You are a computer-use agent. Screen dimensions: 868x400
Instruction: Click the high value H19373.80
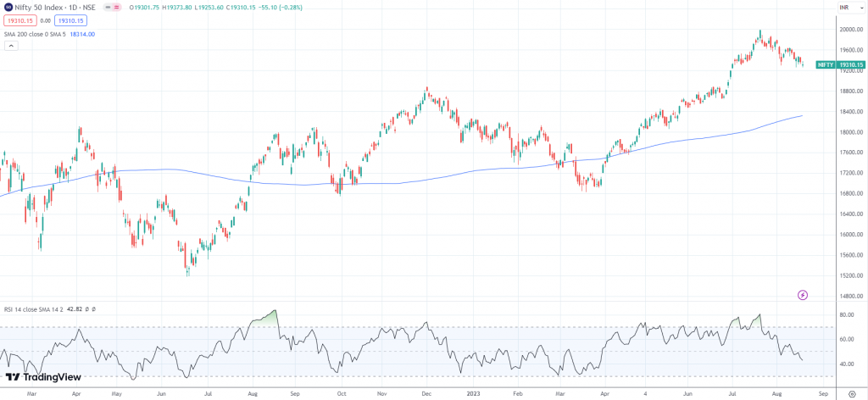tap(176, 7)
